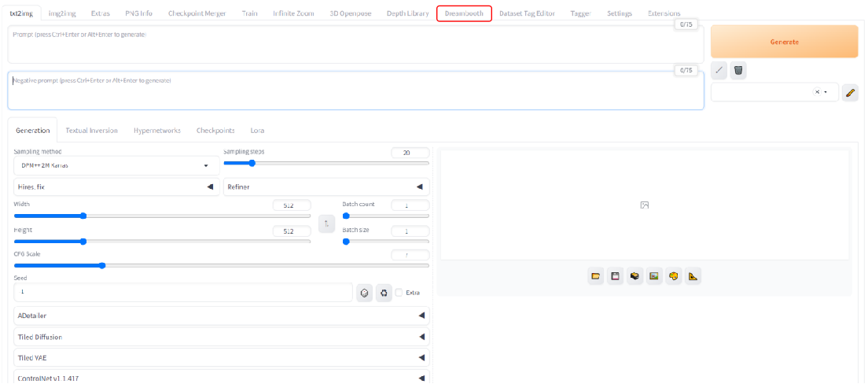The height and width of the screenshot is (384, 868).
Task: Click the pencil icon to edit styles
Action: pyautogui.click(x=850, y=93)
